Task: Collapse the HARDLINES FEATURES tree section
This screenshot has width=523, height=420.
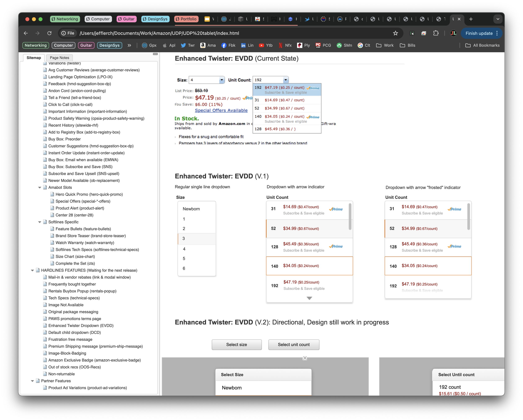Action: 33,270
